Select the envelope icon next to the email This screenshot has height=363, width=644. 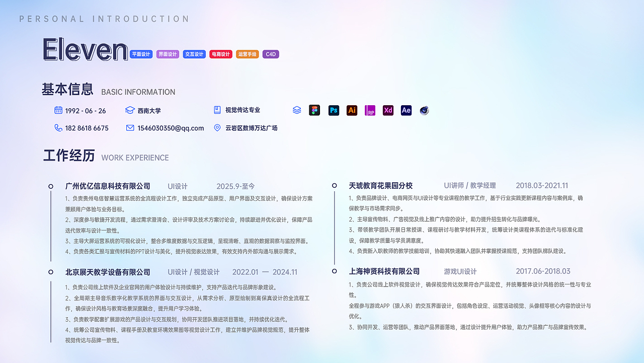click(x=130, y=128)
